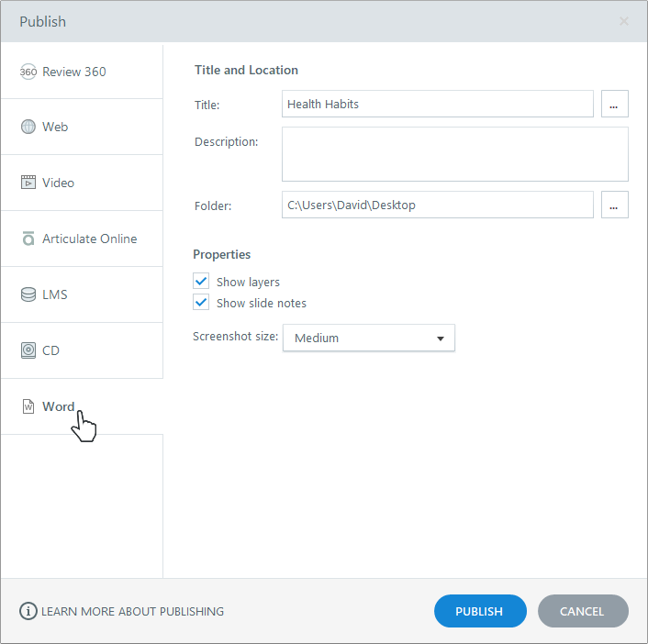Open the Screenshot size dropdown

click(369, 338)
